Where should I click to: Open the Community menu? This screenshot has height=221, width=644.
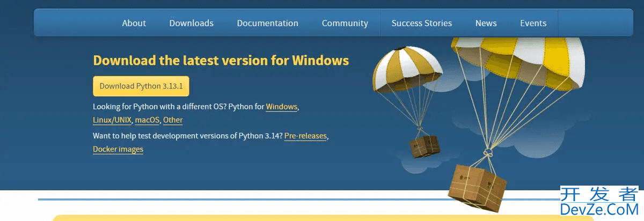pos(345,23)
